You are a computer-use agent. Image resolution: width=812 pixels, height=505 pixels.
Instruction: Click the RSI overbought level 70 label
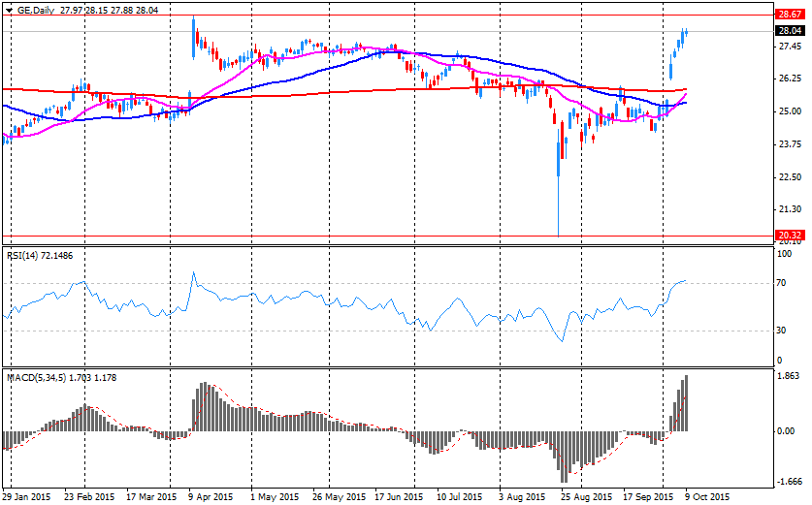pos(782,283)
